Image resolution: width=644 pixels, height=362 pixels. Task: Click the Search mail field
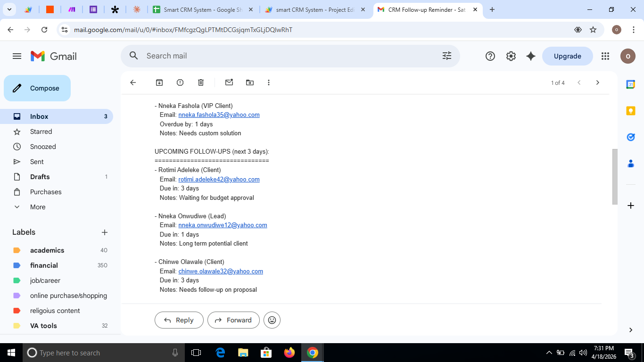(283, 56)
